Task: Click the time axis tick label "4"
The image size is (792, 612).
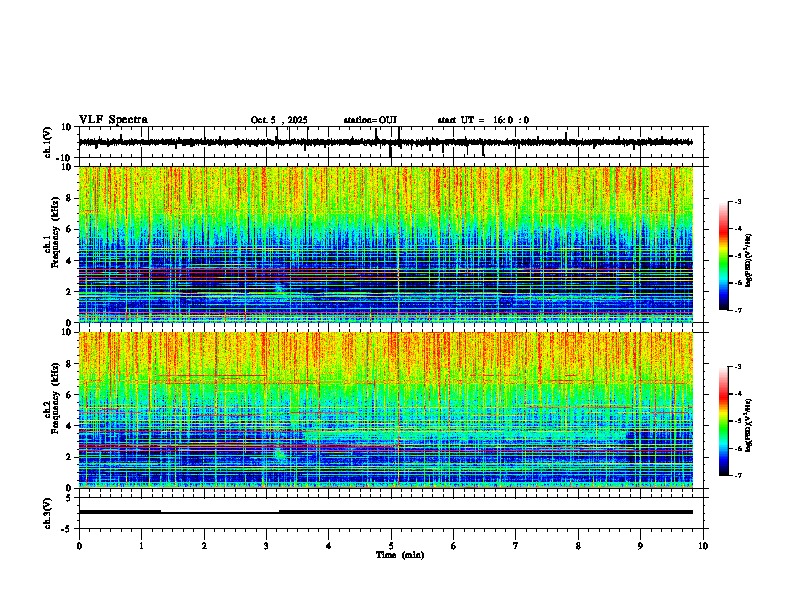Action: click(329, 546)
